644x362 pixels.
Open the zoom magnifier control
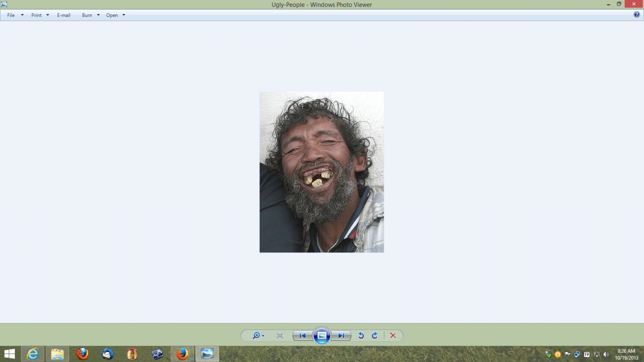tap(258, 335)
